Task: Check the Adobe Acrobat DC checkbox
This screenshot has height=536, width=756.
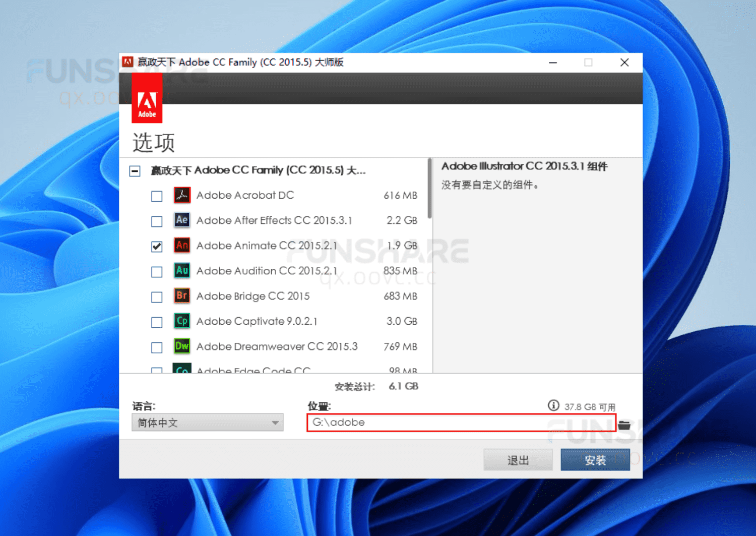Action: coord(157,196)
